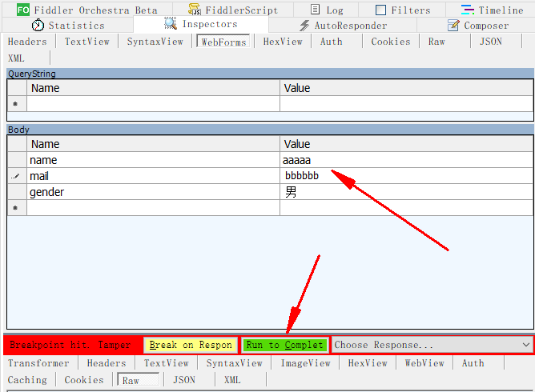Image resolution: width=535 pixels, height=392 pixels.
Task: Click Break on Response button
Action: (191, 345)
